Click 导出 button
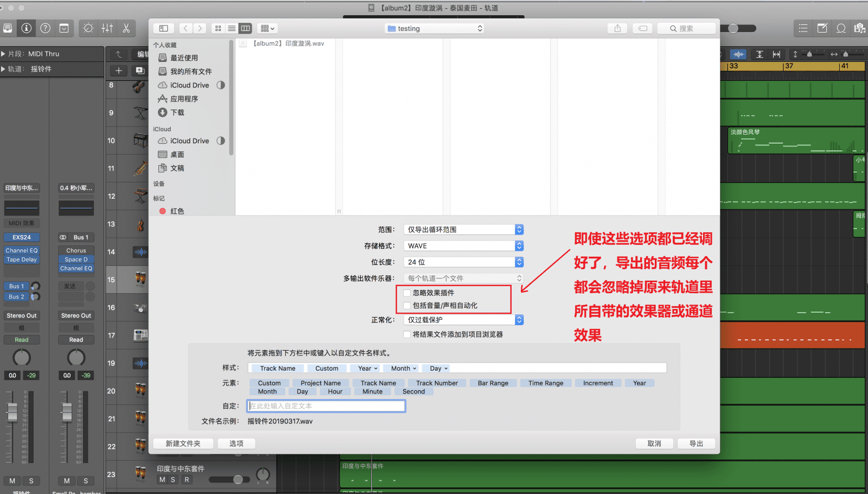The width and height of the screenshot is (868, 494). [697, 444]
